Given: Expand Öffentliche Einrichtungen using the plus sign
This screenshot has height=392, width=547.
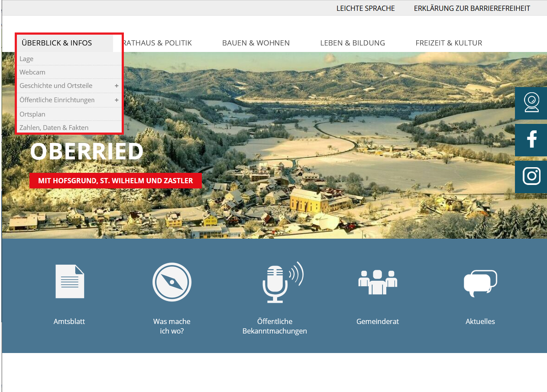Looking at the screenshot, I should pos(117,100).
